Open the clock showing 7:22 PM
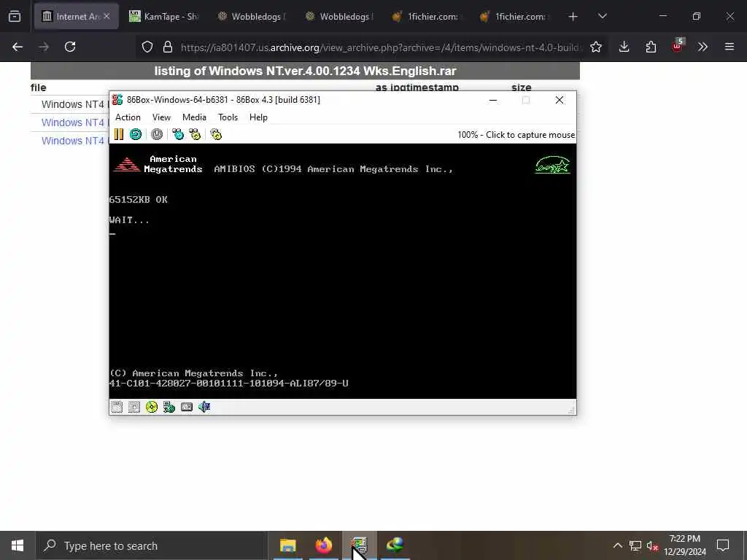 tap(684, 545)
